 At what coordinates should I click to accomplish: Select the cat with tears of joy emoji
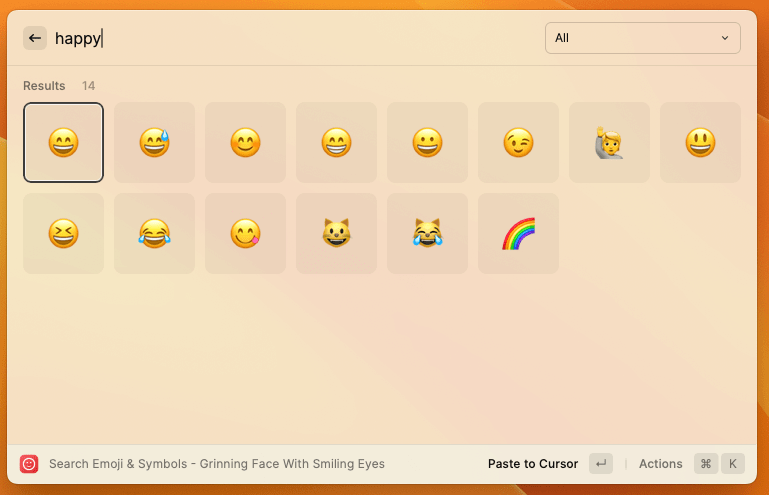coord(427,234)
